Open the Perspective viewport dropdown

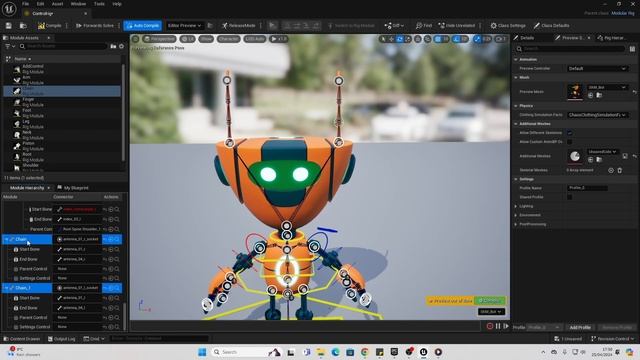click(x=159, y=39)
